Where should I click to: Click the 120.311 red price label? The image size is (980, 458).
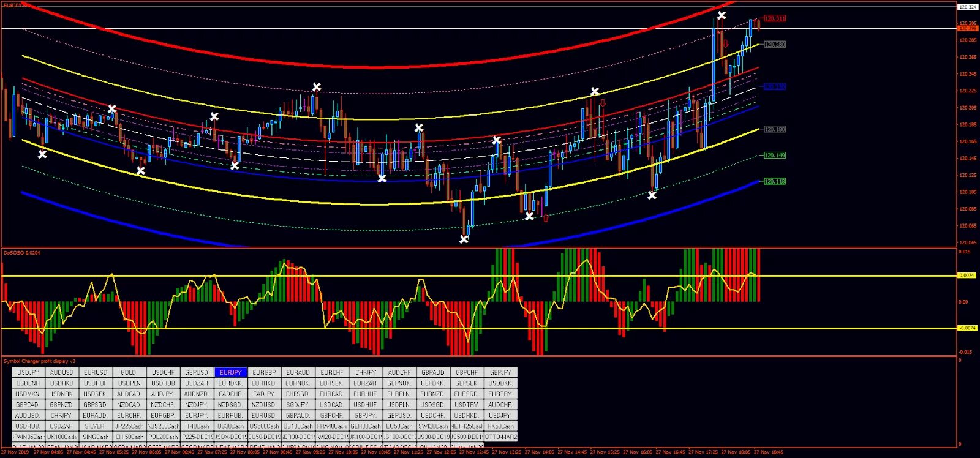(x=775, y=18)
